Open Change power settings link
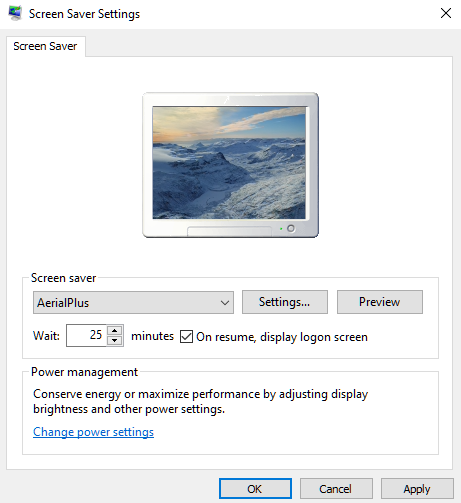The image size is (461, 503). click(93, 432)
